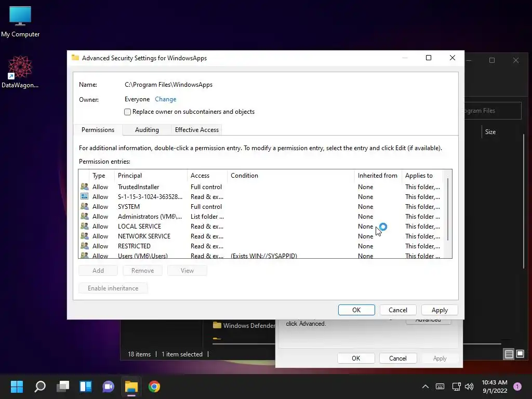532x399 pixels.
Task: Open Task View on the taskbar
Action: point(63,387)
